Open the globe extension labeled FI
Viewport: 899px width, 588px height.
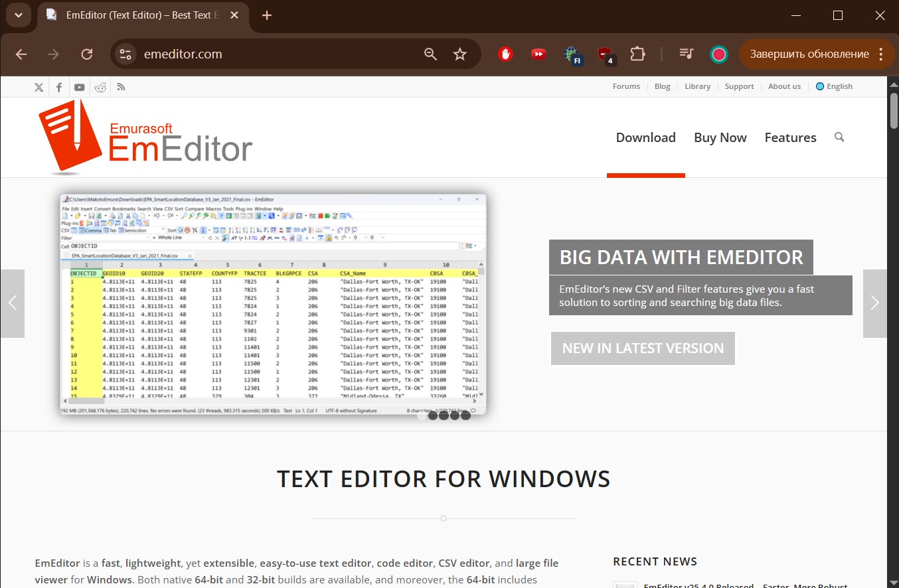click(572, 55)
